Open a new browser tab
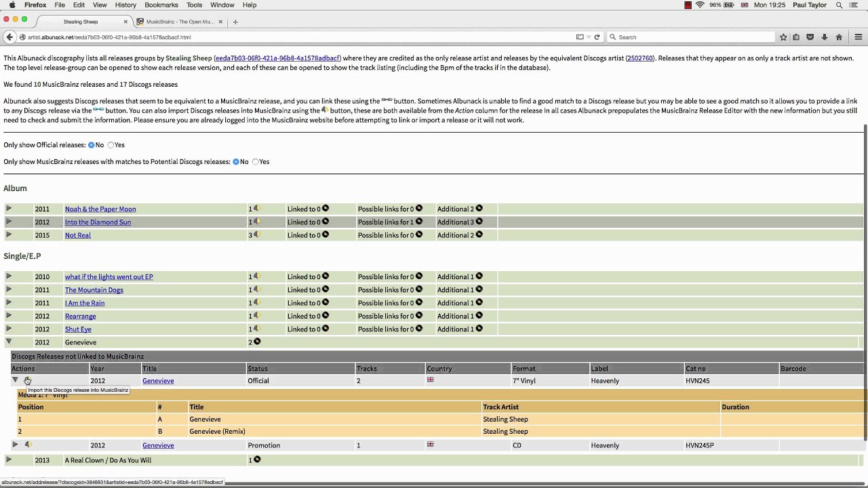 pyautogui.click(x=235, y=22)
